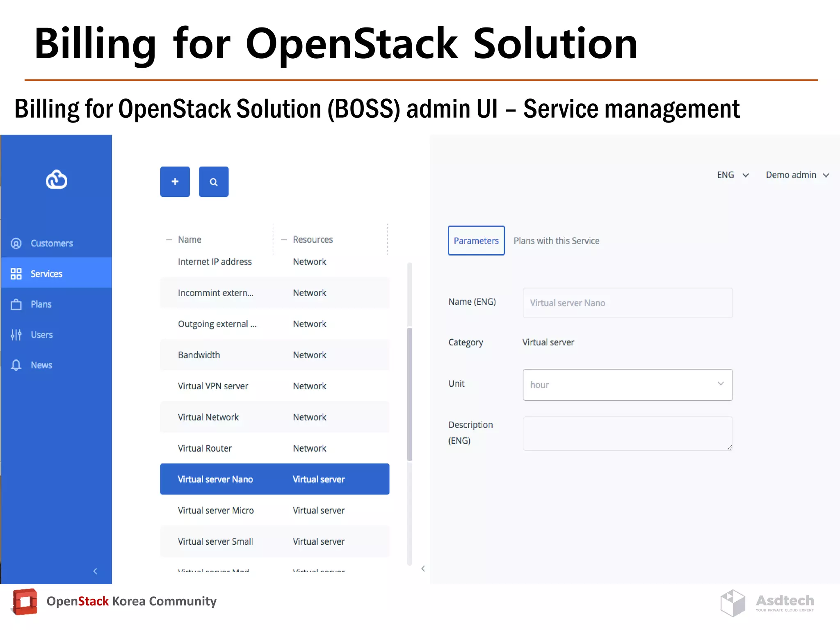Switch to the Parameters tab
The image size is (840, 630).
pos(476,241)
